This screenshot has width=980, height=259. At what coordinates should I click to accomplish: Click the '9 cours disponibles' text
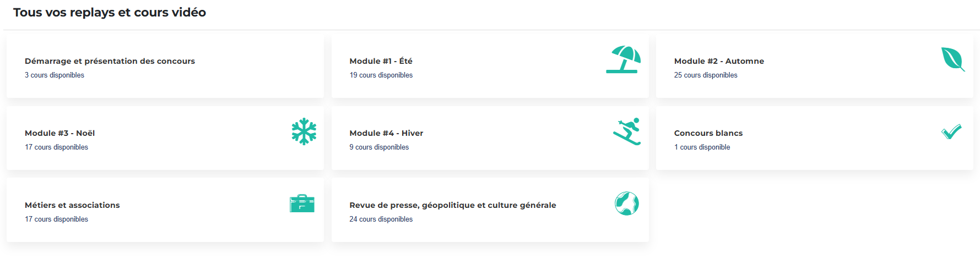[379, 147]
